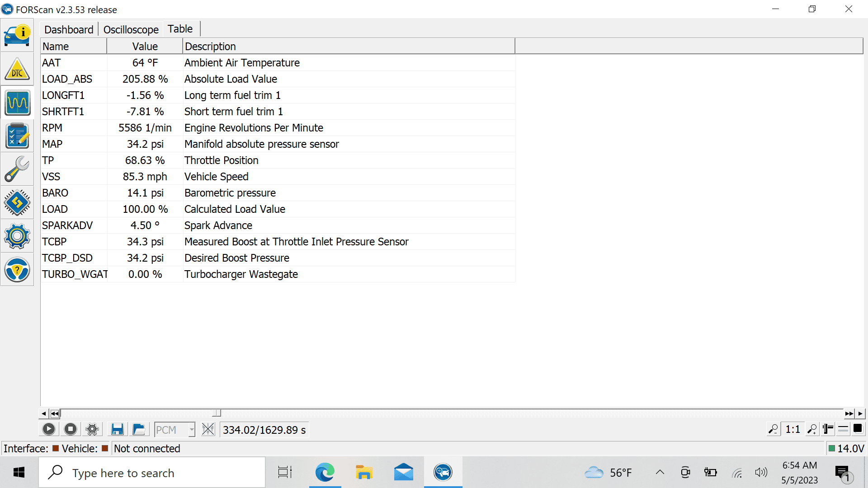Stop the data playback
The image size is (868, 488).
(71, 429)
